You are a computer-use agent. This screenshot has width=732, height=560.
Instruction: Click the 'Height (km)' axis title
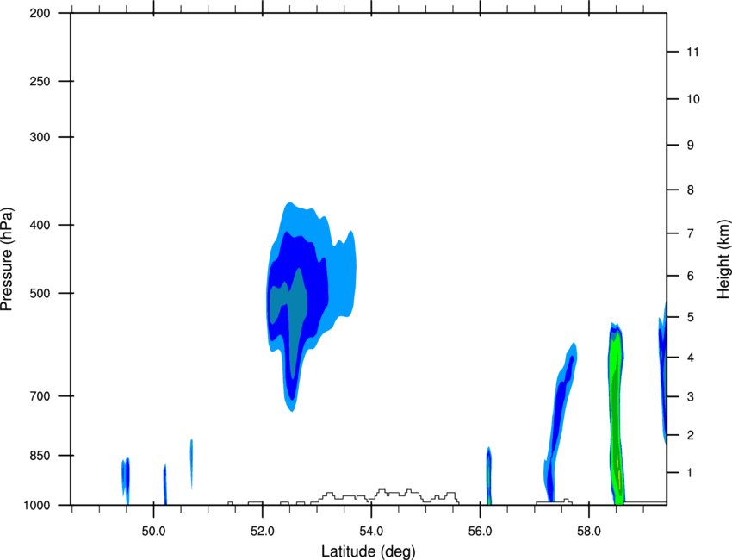[723, 258]
